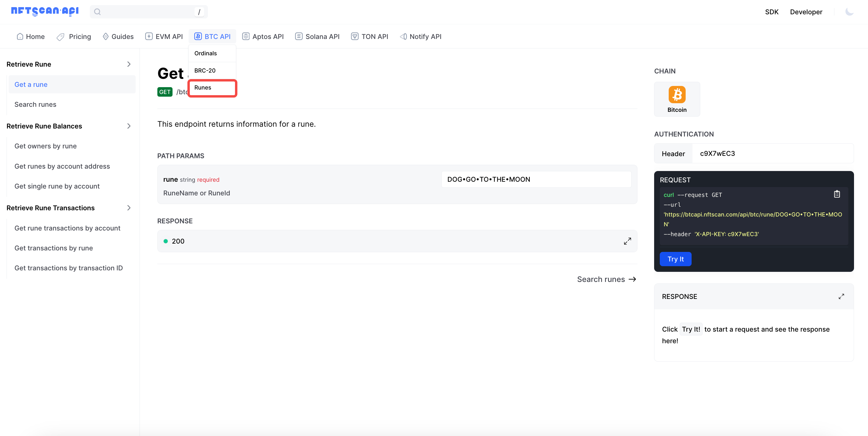Click the X-API-KEY header value text
Image resolution: width=868 pixels, height=436 pixels.
pos(726,234)
